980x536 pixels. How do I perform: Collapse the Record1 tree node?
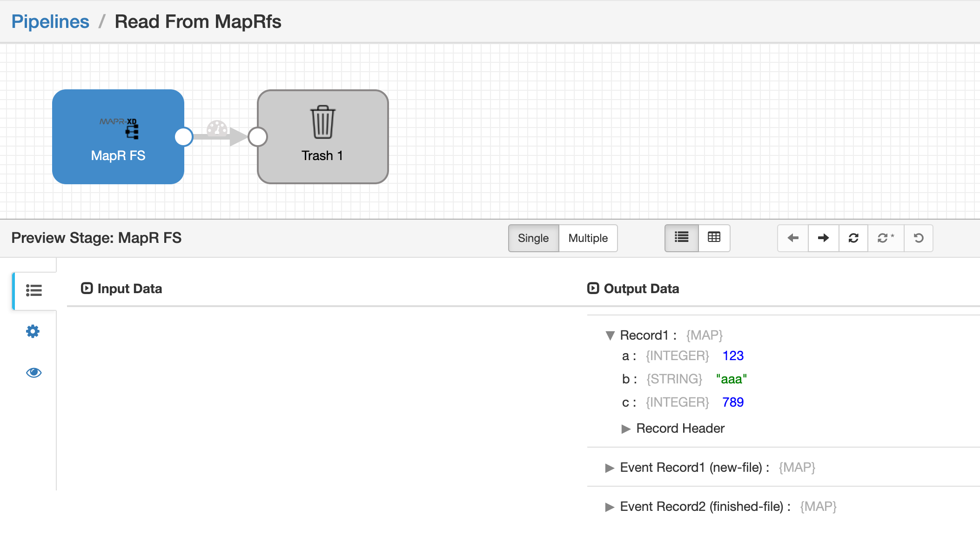coord(610,335)
